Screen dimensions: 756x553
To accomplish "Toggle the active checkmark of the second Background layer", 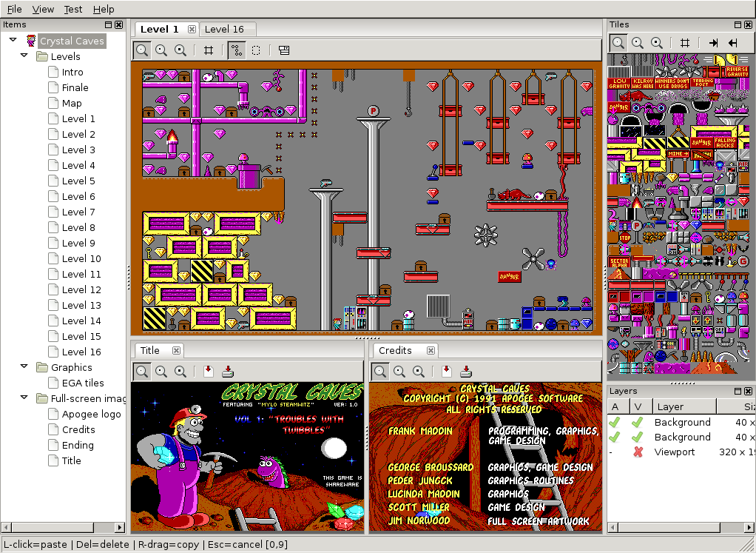I will (x=614, y=438).
